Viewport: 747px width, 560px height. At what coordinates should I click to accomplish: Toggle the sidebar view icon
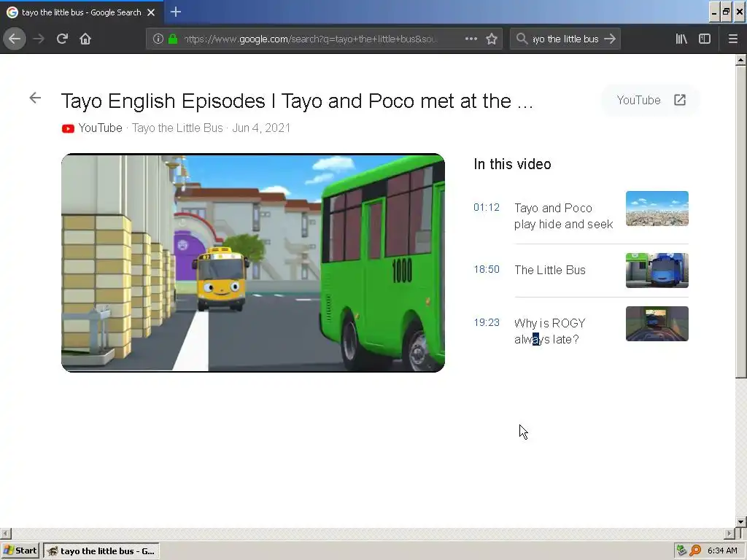(705, 39)
